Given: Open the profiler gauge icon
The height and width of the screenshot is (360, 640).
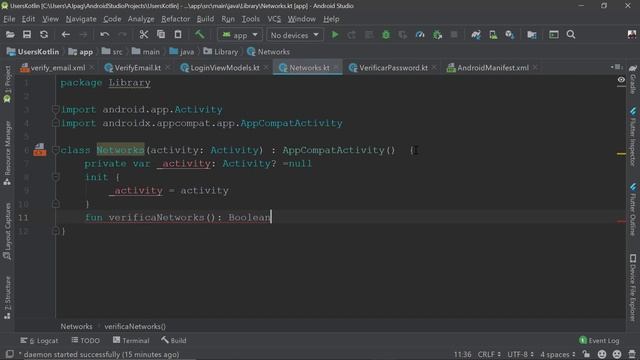Looking at the screenshot, I should (x=420, y=35).
